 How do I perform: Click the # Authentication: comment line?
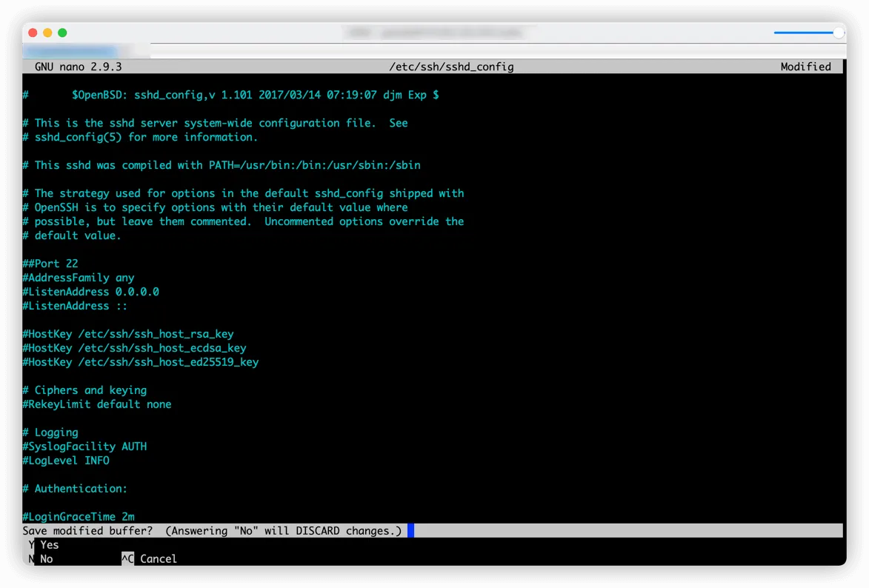(75, 488)
